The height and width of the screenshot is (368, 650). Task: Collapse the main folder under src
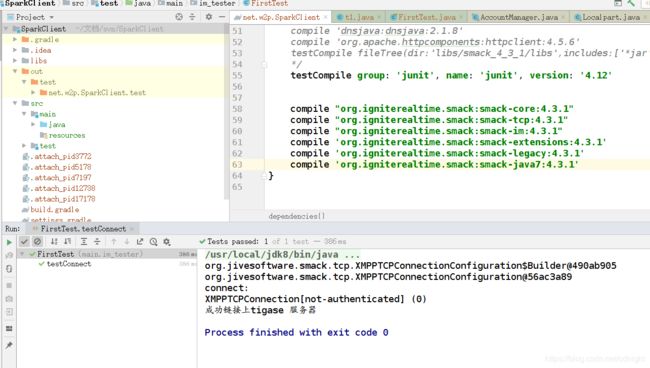24,114
